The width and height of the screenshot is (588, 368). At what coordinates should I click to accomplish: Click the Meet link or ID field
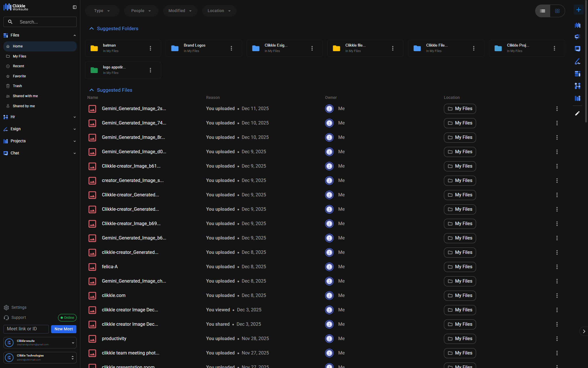coord(26,329)
